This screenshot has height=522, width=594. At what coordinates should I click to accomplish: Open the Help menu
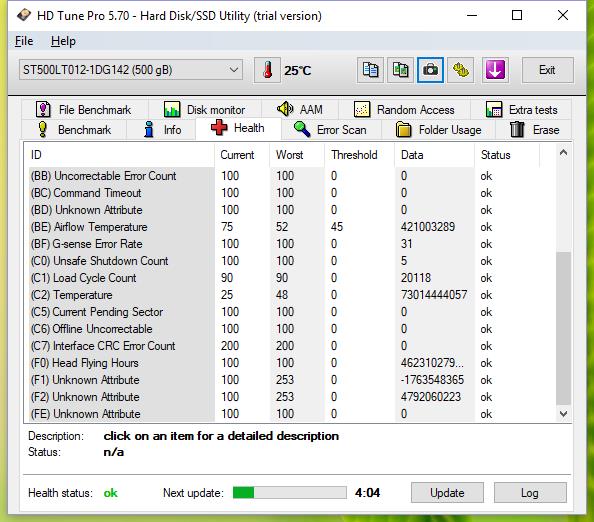pos(63,41)
